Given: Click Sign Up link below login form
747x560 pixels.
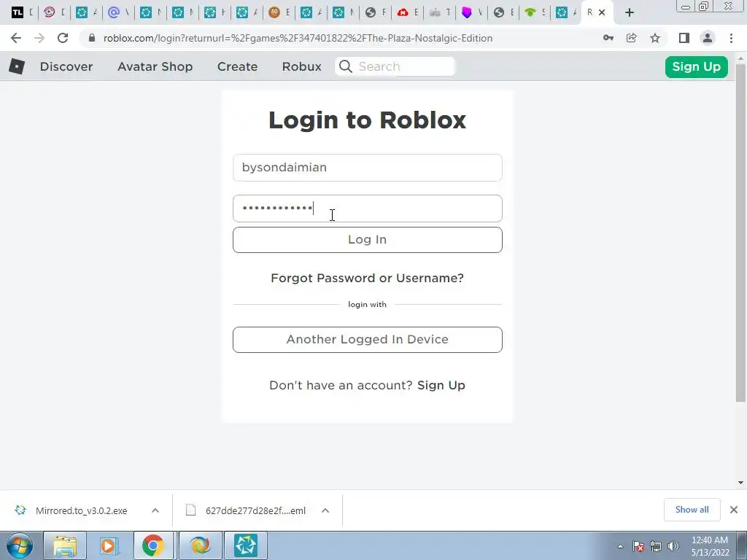Looking at the screenshot, I should [441, 385].
